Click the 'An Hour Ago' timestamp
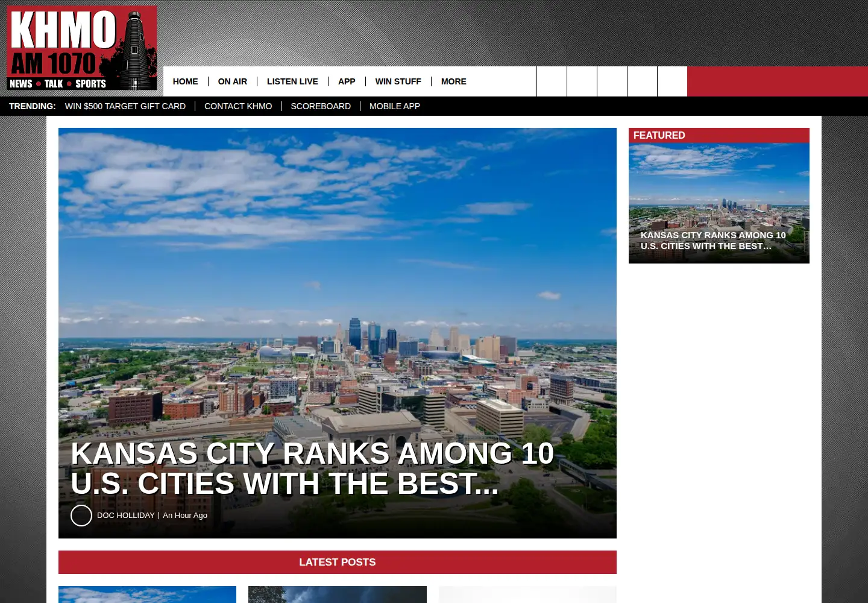868x603 pixels. coord(185,516)
